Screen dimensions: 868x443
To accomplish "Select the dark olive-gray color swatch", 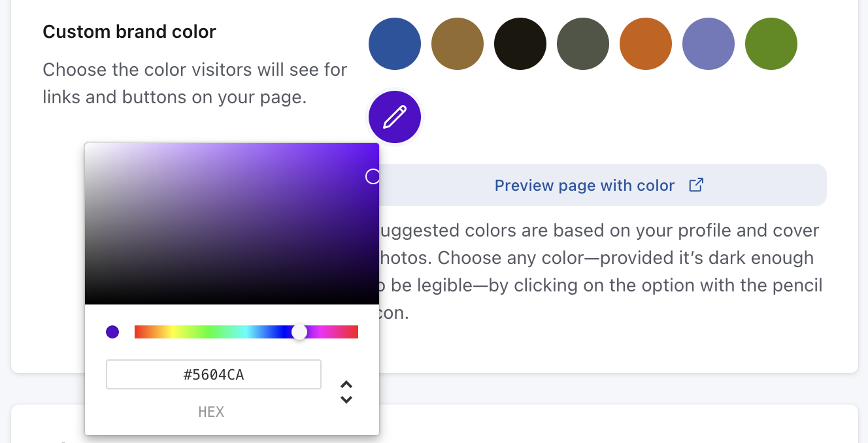I will point(583,44).
